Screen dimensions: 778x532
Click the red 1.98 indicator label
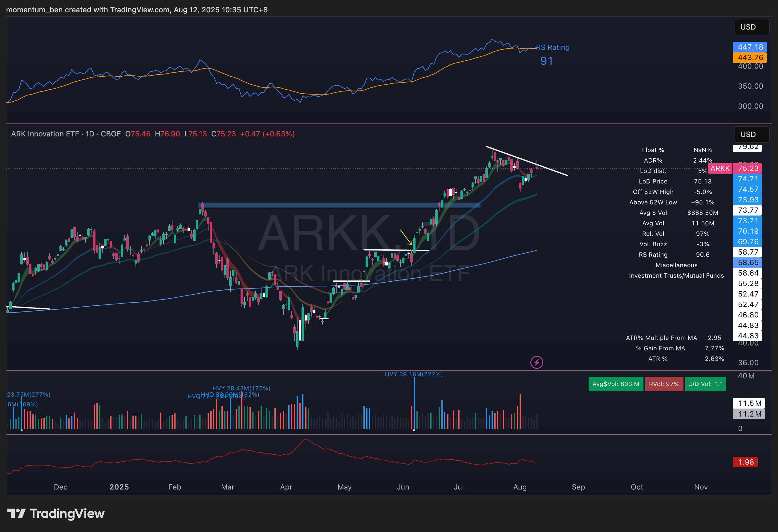(746, 462)
